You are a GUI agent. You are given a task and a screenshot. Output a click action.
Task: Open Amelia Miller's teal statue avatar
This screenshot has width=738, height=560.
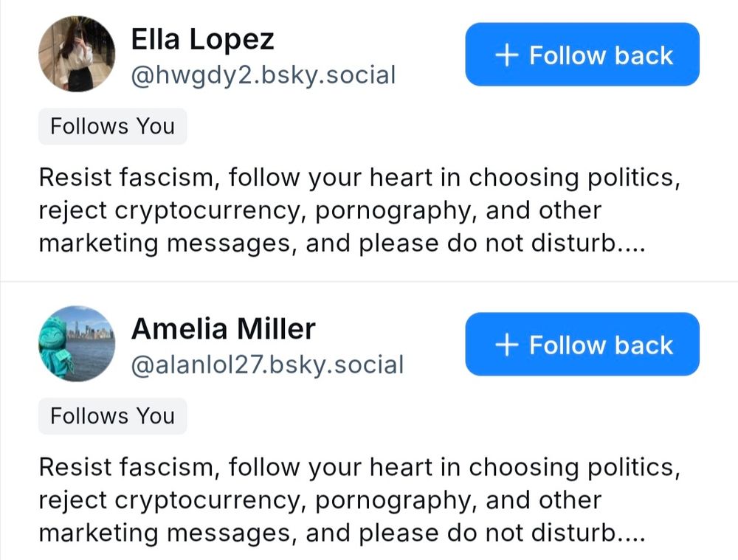pos(77,344)
